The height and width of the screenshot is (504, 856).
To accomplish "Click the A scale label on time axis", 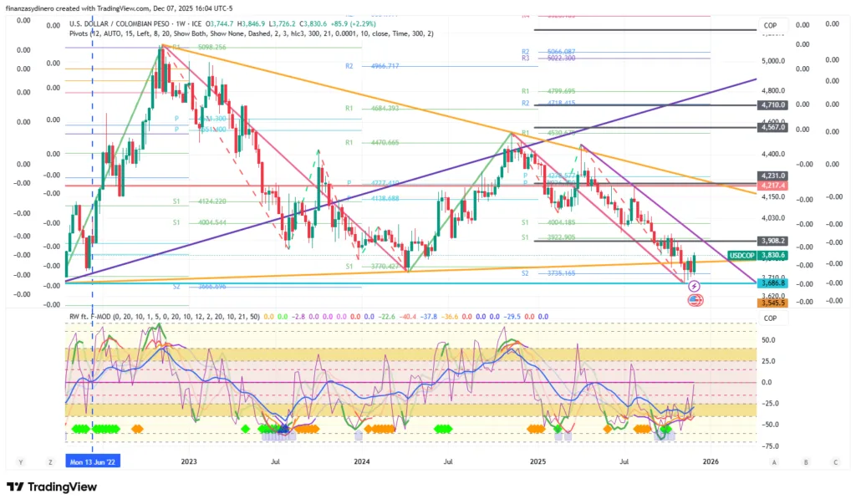I will click(x=774, y=461).
